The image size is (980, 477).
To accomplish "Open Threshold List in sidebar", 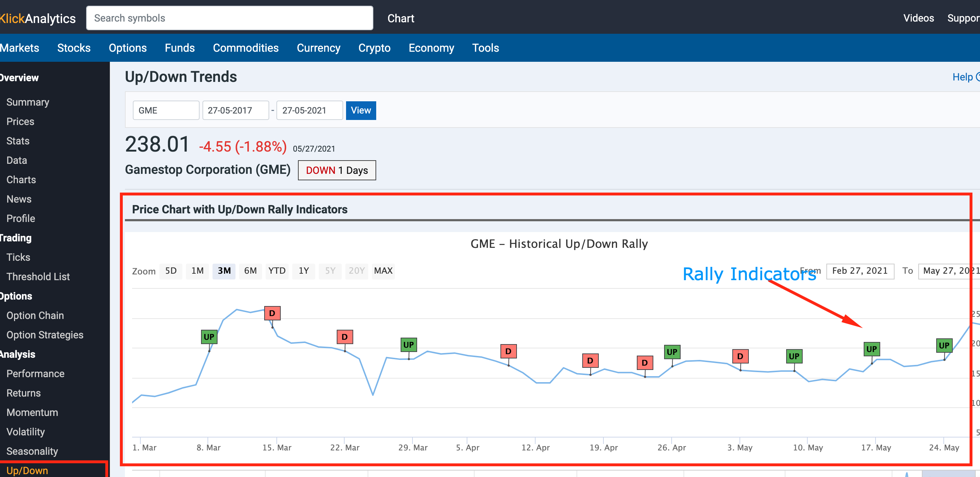I will [x=38, y=277].
